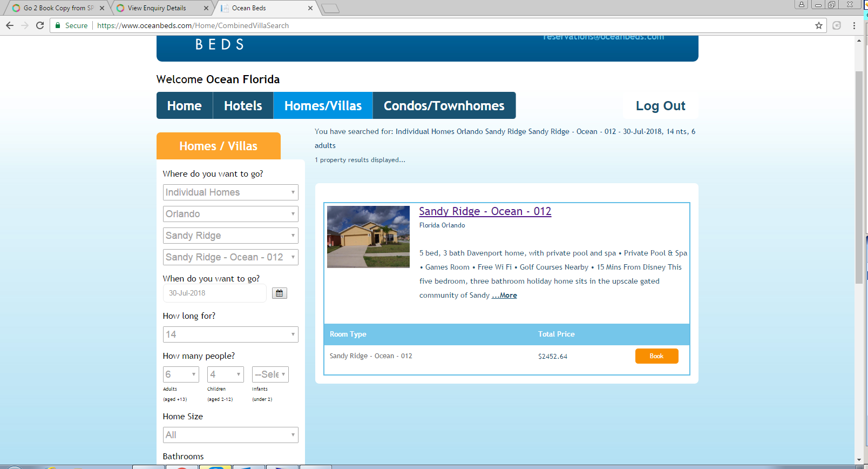This screenshot has width=868, height=469.
Task: Click the orange Homes / Villas panel header
Action: 219,146
